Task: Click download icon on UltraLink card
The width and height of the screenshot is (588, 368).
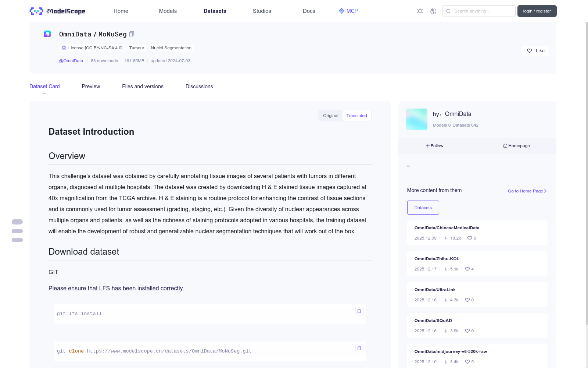Action: (446, 300)
